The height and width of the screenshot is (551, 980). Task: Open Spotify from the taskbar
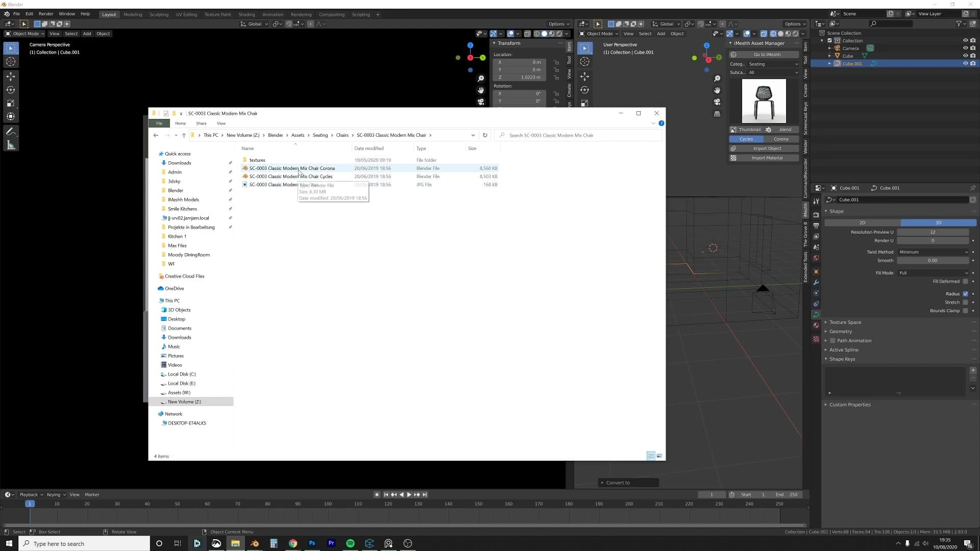click(350, 543)
